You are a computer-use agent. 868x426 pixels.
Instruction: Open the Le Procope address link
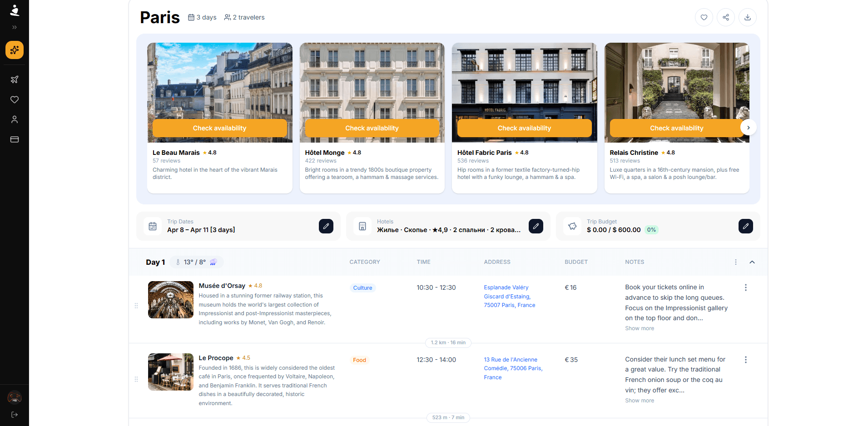pyautogui.click(x=513, y=368)
